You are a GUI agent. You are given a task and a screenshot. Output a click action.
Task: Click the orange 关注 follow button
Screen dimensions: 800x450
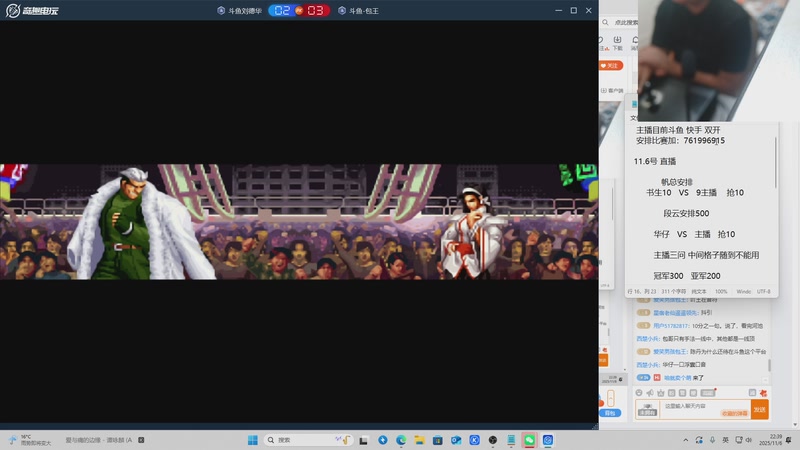(610, 65)
